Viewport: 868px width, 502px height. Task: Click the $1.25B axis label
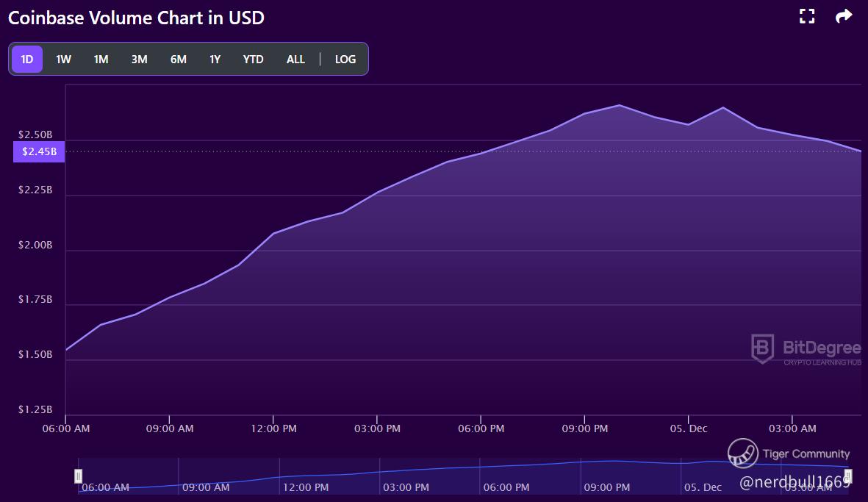[35, 409]
